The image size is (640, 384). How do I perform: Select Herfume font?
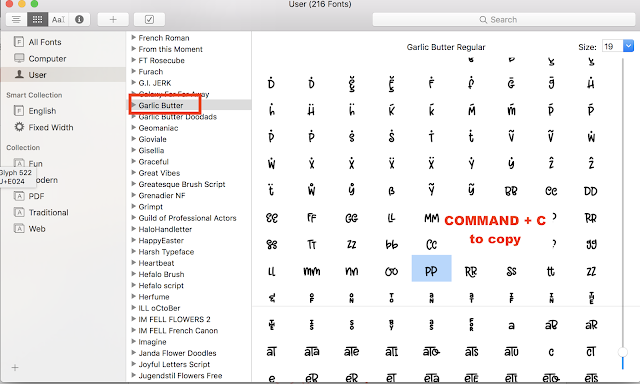pos(153,297)
